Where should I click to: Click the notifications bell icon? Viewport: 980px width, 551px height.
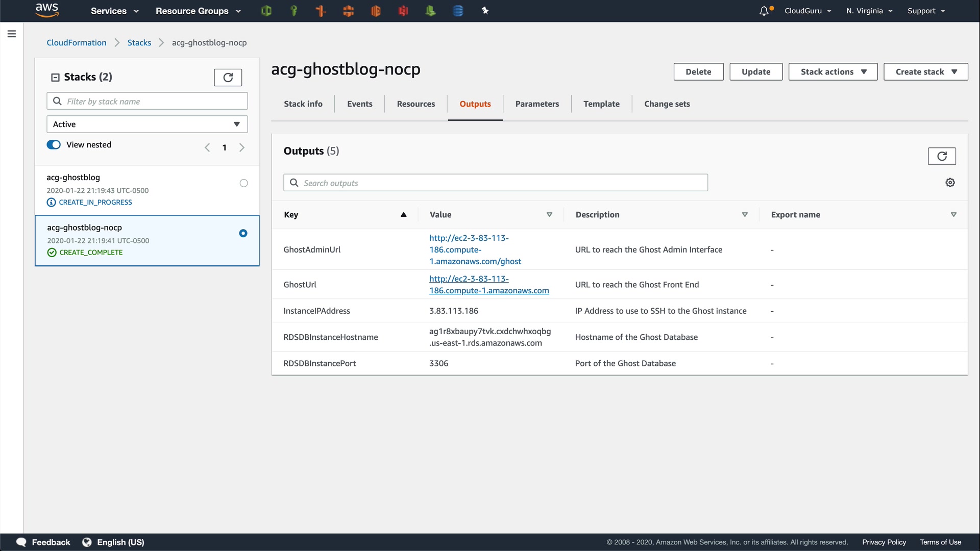pyautogui.click(x=764, y=11)
